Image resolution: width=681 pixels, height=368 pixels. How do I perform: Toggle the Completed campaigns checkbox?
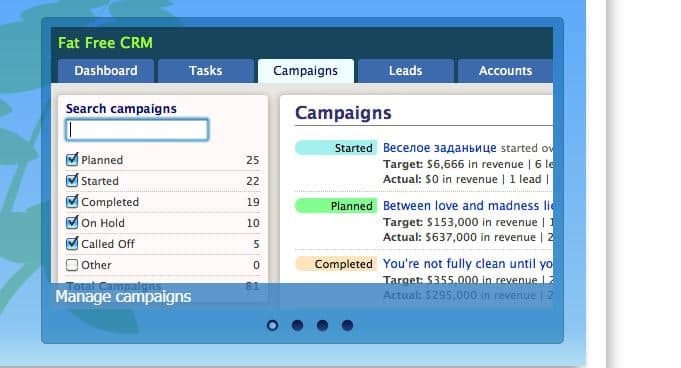(72, 202)
